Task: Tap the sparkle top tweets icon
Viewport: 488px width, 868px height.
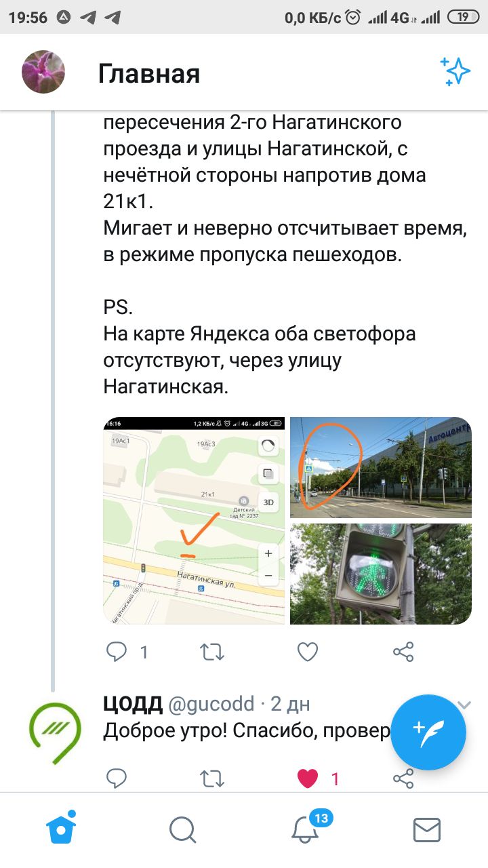Action: pos(455,71)
